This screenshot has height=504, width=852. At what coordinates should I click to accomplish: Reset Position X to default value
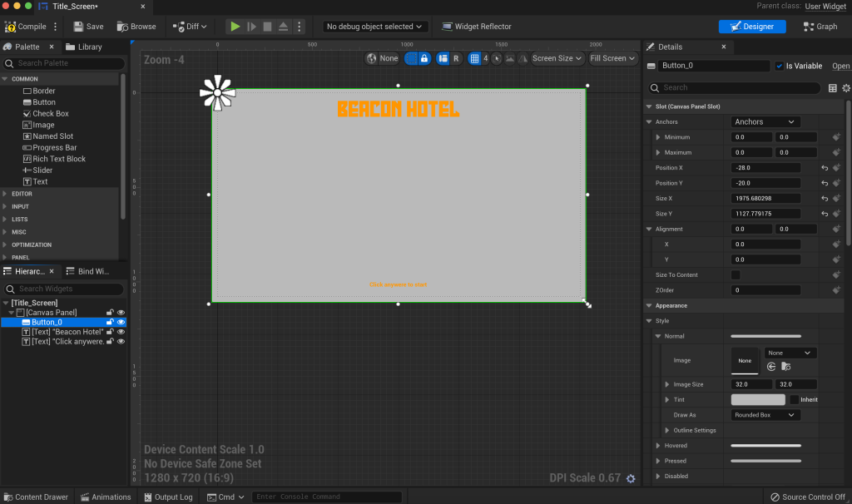(825, 168)
